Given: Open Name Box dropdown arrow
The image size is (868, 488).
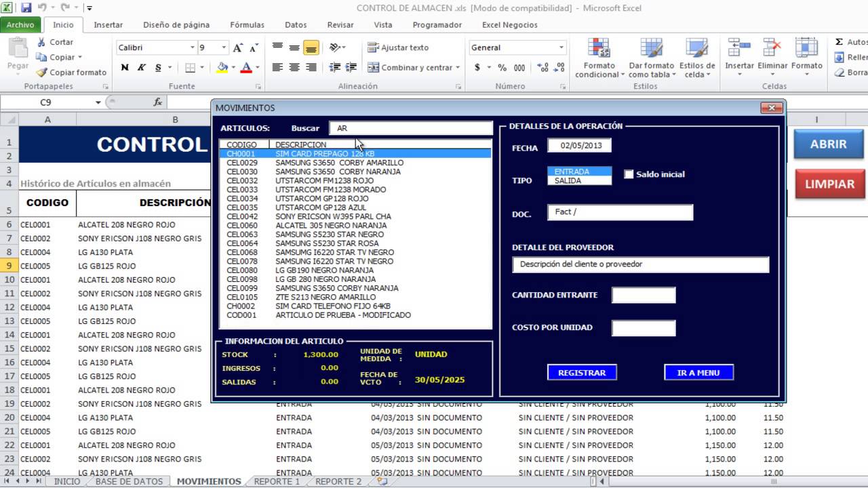Looking at the screenshot, I should pyautogui.click(x=98, y=102).
